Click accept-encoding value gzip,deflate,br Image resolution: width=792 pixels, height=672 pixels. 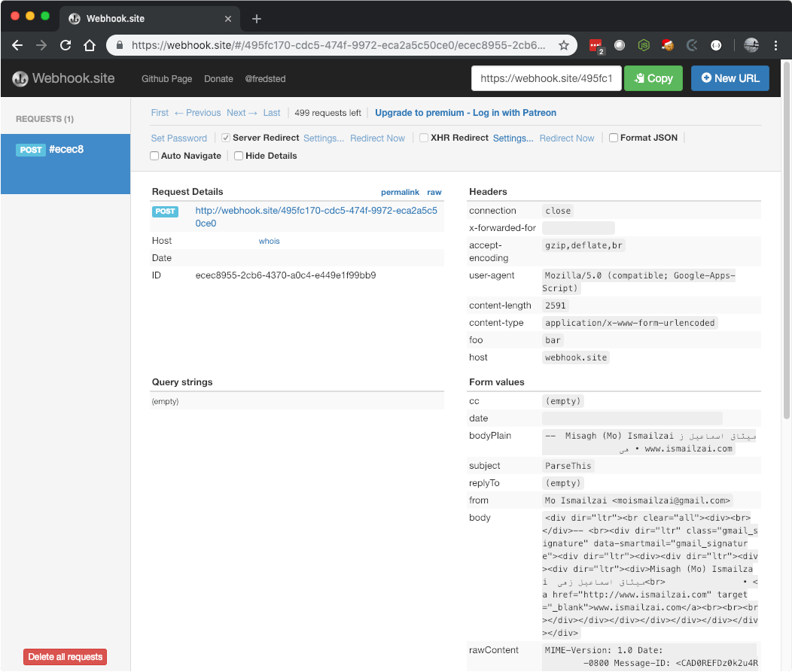click(583, 245)
